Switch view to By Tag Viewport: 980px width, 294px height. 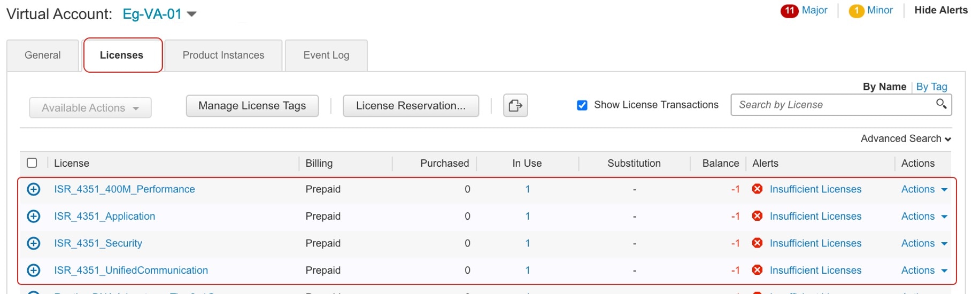pos(932,87)
